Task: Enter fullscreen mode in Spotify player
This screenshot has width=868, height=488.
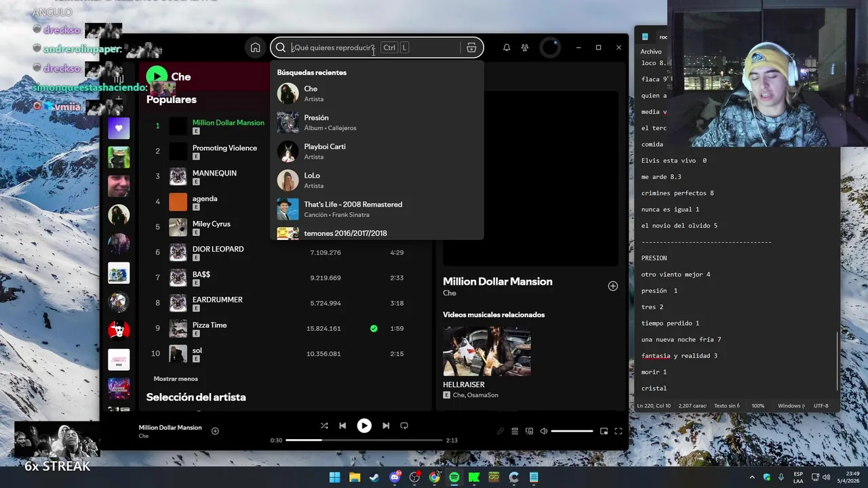Action: tap(618, 431)
